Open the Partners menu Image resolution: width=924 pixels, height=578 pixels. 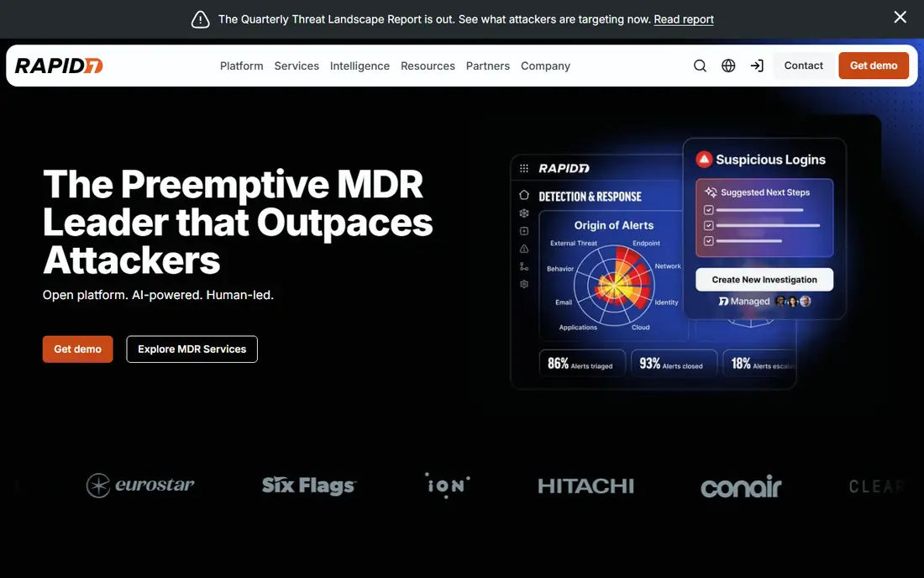pos(488,66)
